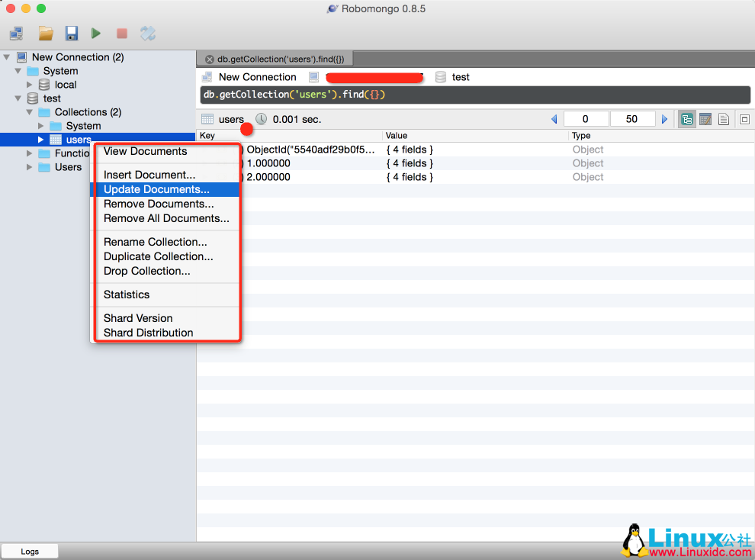Collapse the Collections (2) folder
755x560 pixels.
click(x=30, y=112)
